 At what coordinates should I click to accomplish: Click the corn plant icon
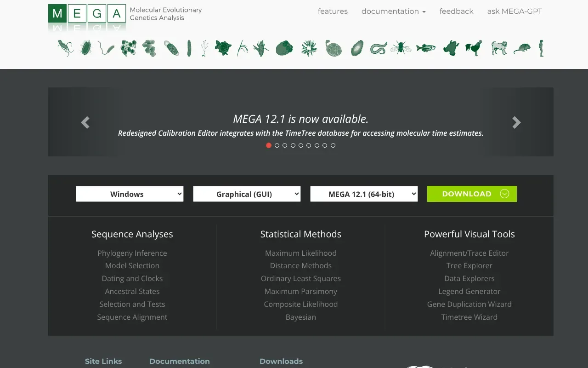(260, 48)
